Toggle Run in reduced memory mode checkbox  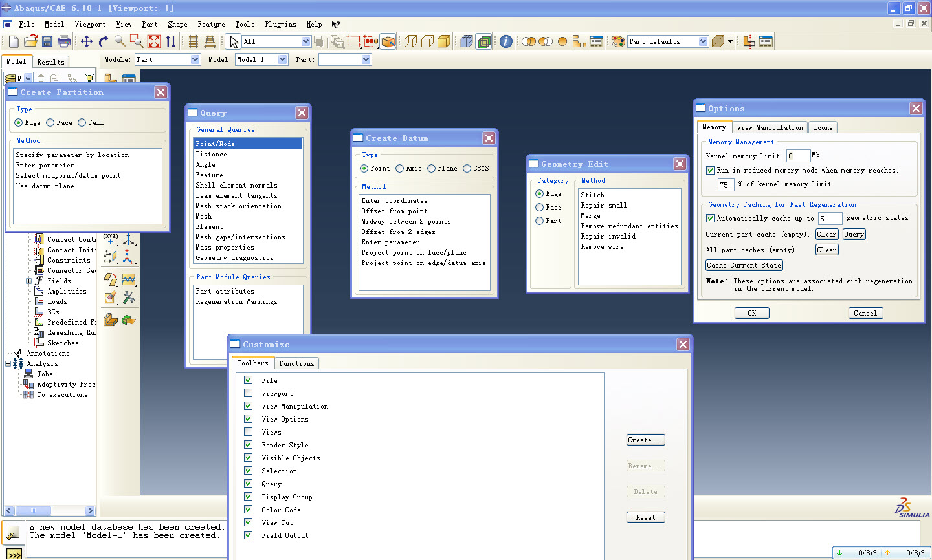(710, 171)
